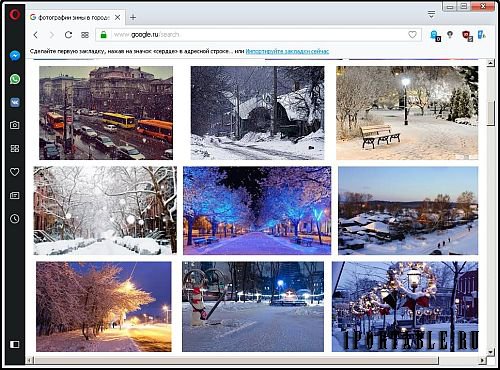The width and height of the screenshot is (500, 370).
Task: Reload the current page
Action: coord(68,35)
